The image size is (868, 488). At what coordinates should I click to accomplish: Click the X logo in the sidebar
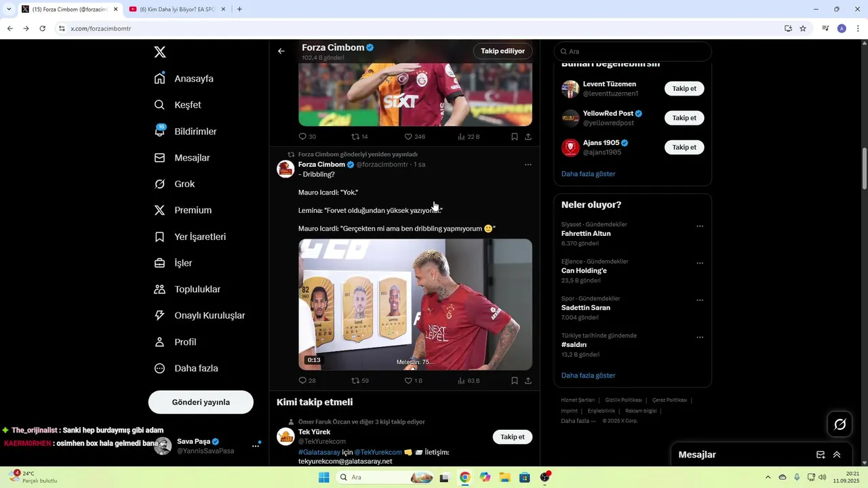(159, 52)
